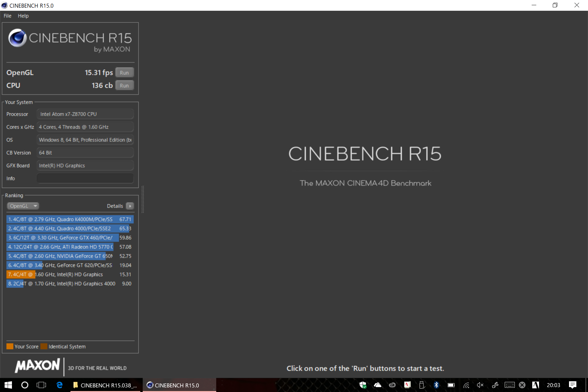Image resolution: width=588 pixels, height=392 pixels.
Task: Open Task View in taskbar
Action: click(41, 385)
